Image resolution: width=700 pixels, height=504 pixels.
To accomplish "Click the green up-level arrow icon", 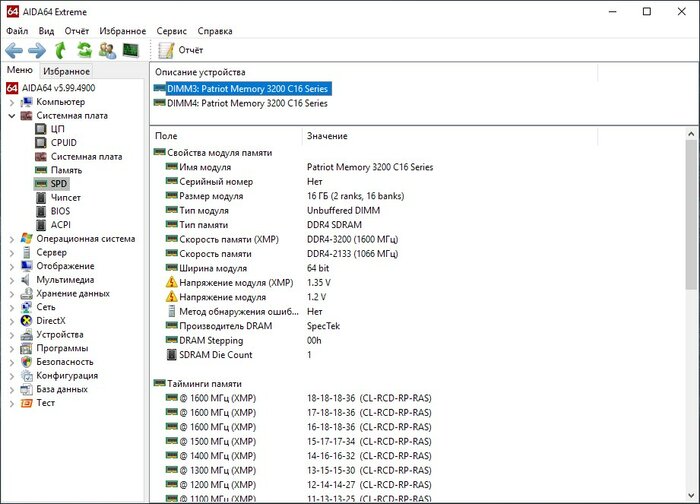I will [x=60, y=50].
